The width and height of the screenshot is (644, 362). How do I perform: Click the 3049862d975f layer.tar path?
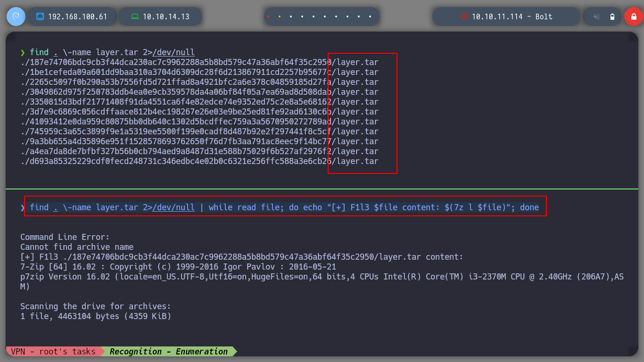pos(199,92)
